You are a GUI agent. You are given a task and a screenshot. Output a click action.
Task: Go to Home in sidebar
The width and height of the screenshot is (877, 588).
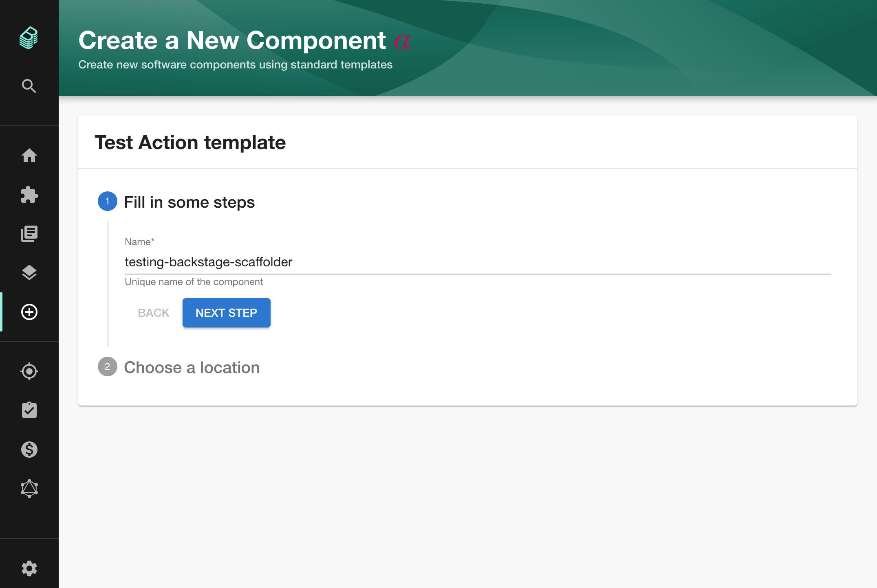coord(29,155)
